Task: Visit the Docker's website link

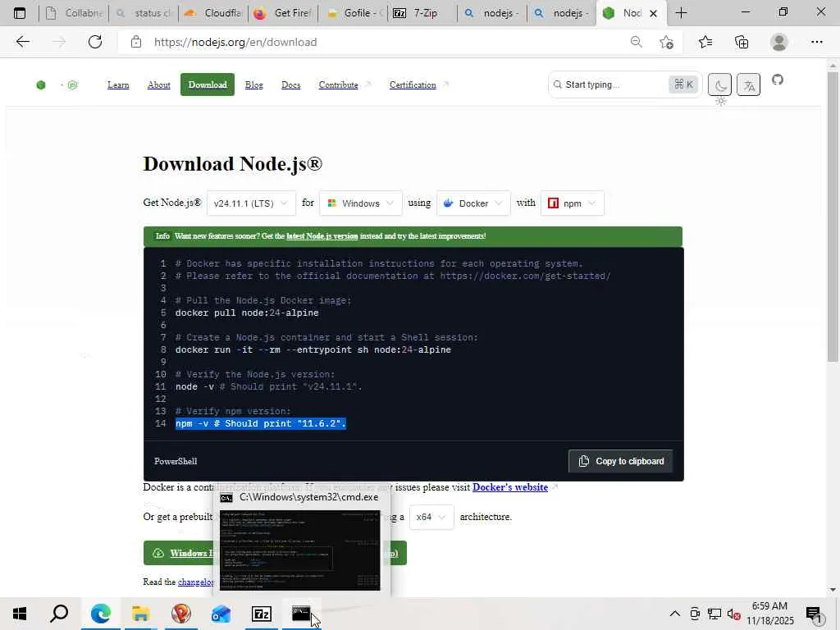Action: coord(510,487)
